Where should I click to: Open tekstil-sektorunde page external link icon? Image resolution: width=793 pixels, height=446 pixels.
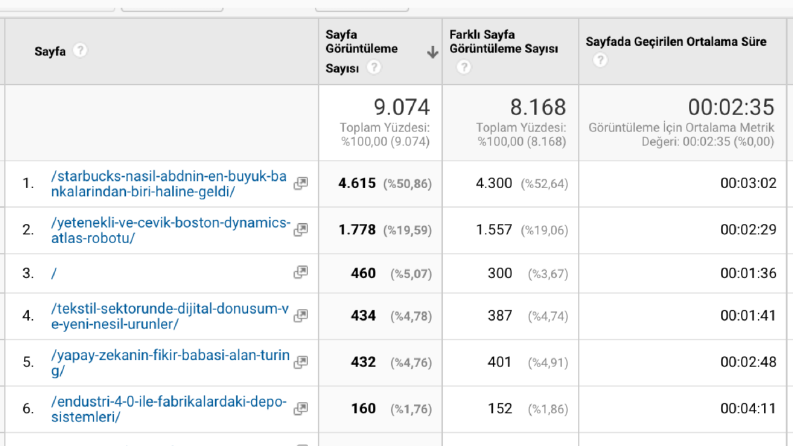301,316
